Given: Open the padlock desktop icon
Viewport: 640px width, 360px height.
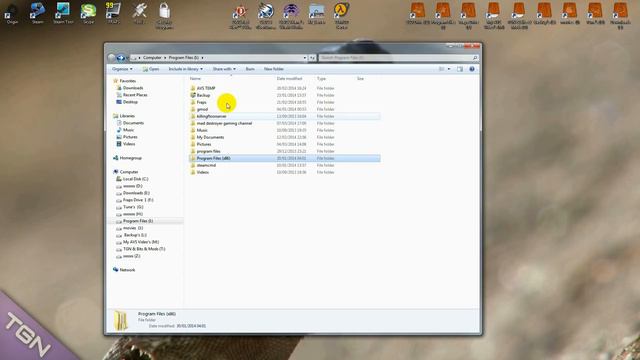Looking at the screenshot, I should (x=164, y=16).
